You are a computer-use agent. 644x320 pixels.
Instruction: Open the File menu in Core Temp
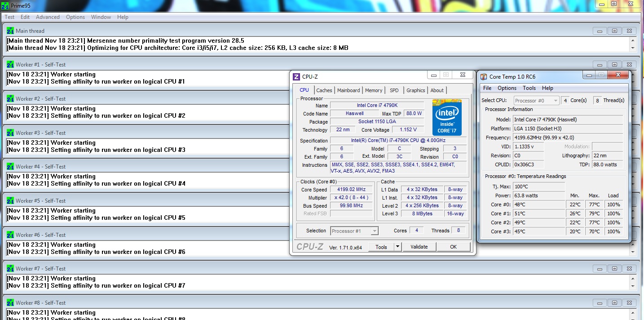tap(487, 88)
